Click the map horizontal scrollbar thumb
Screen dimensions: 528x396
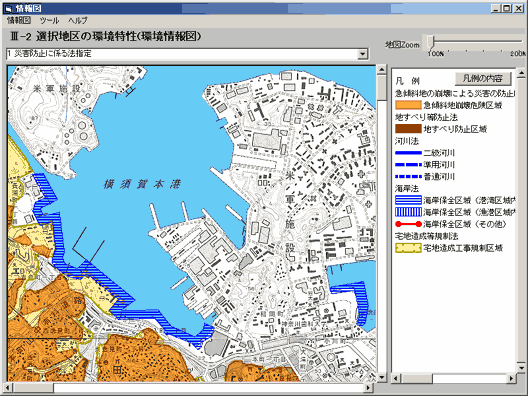pyautogui.click(x=33, y=388)
